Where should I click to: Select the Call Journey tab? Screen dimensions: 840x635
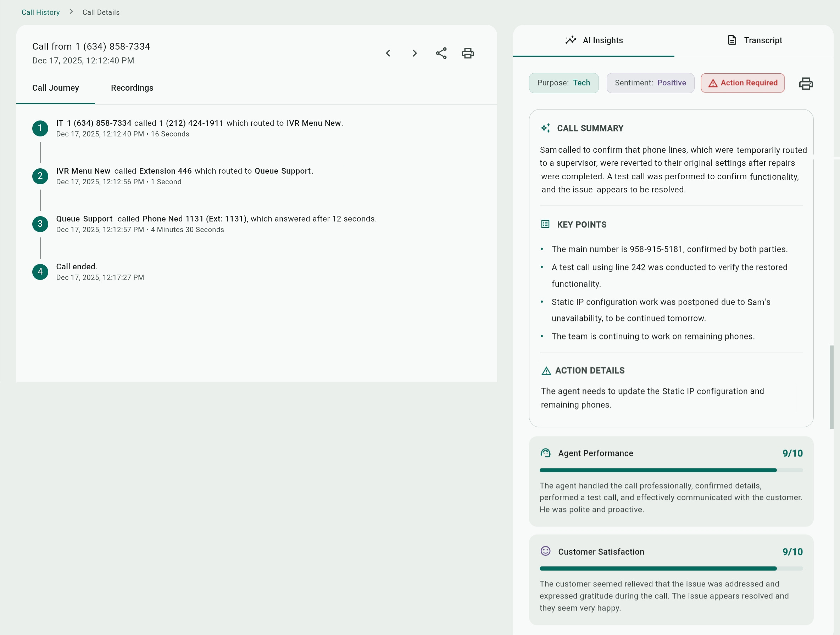tap(55, 88)
